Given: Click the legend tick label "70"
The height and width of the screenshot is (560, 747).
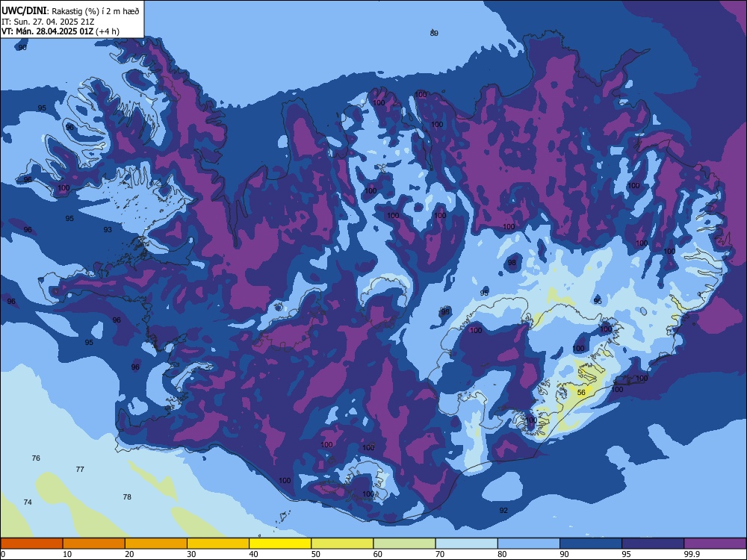Looking at the screenshot, I should (x=440, y=554).
